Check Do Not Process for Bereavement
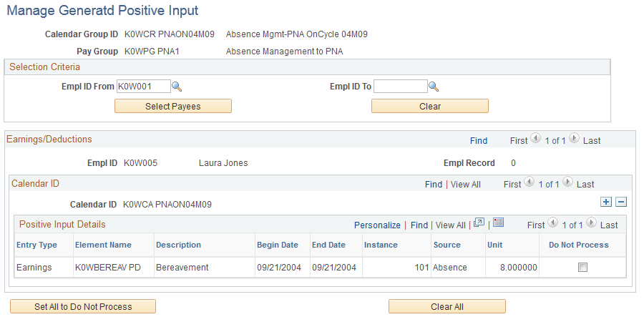The image size is (644, 317). point(582,268)
